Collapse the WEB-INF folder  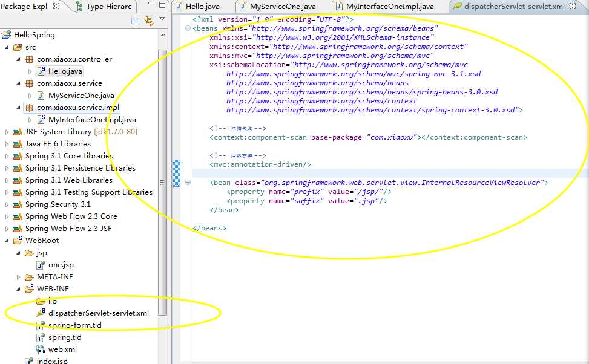pyautogui.click(x=18, y=289)
